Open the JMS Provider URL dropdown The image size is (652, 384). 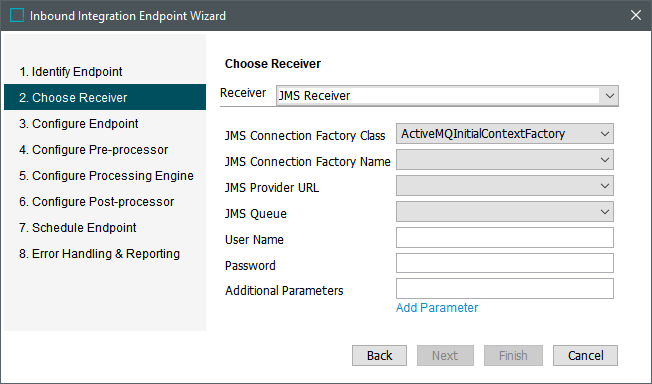click(504, 186)
